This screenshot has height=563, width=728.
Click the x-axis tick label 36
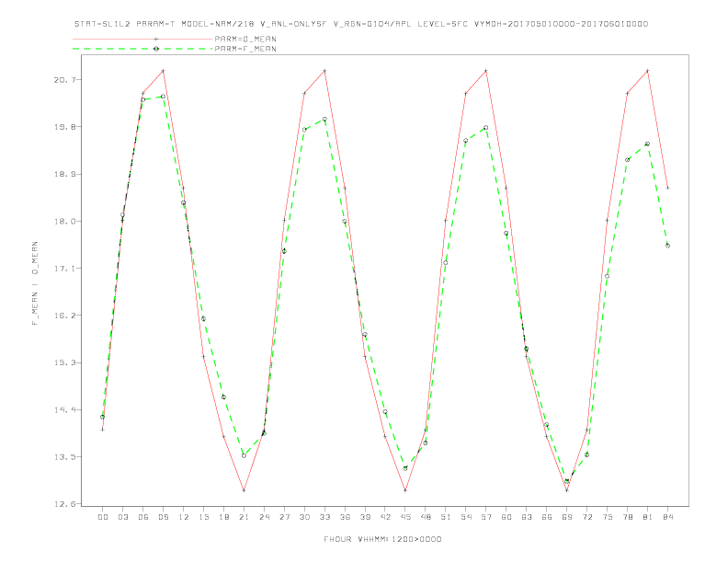tap(345, 517)
